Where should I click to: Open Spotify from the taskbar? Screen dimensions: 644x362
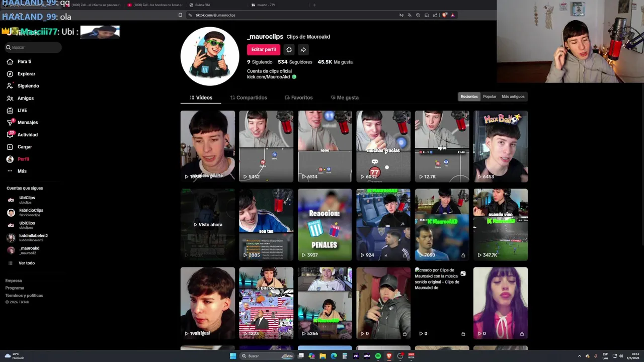click(378, 356)
